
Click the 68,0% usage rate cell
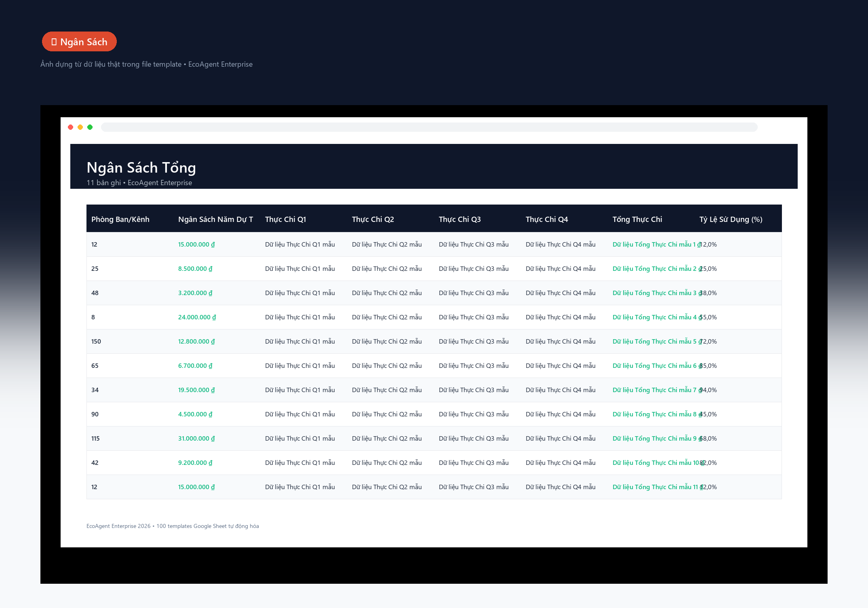[709, 439]
